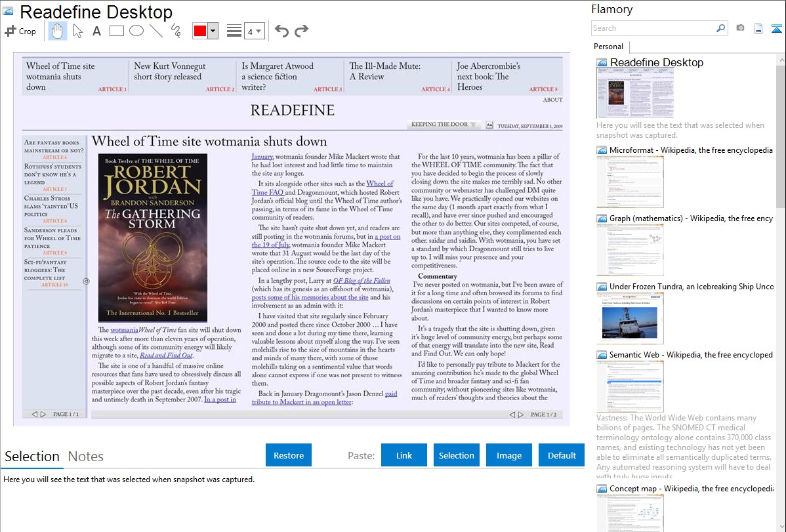Follow the Read and Find Out link
Screen dimensions: 786x532
[x=166, y=356]
